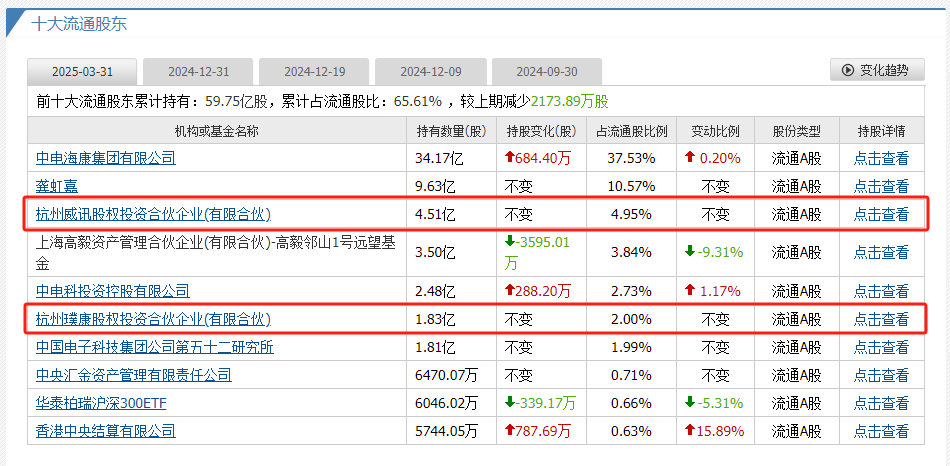Screen dimensions: 950x466
Task: Click green down arrow beside -9.31%
Action: (691, 252)
